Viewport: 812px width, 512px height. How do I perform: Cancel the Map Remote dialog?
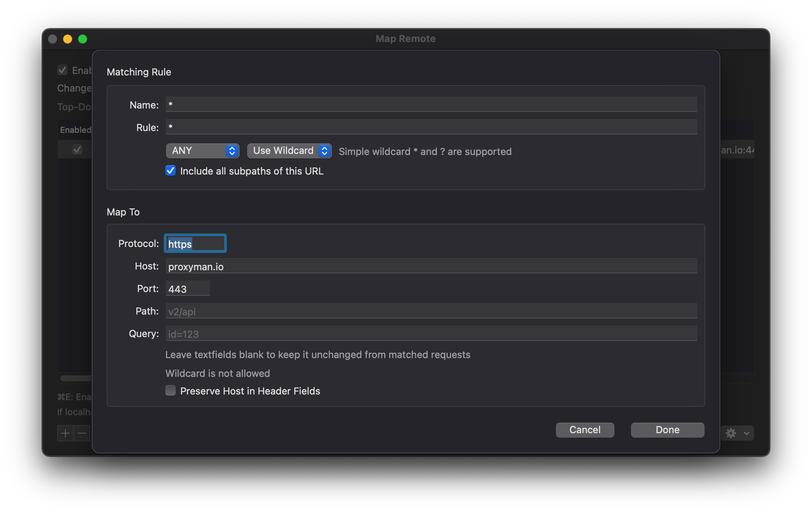click(x=585, y=430)
